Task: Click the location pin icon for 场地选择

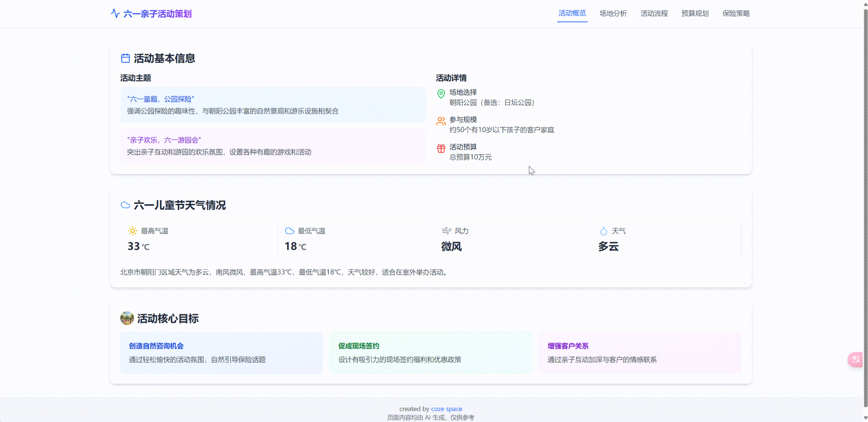Action: pos(441,94)
